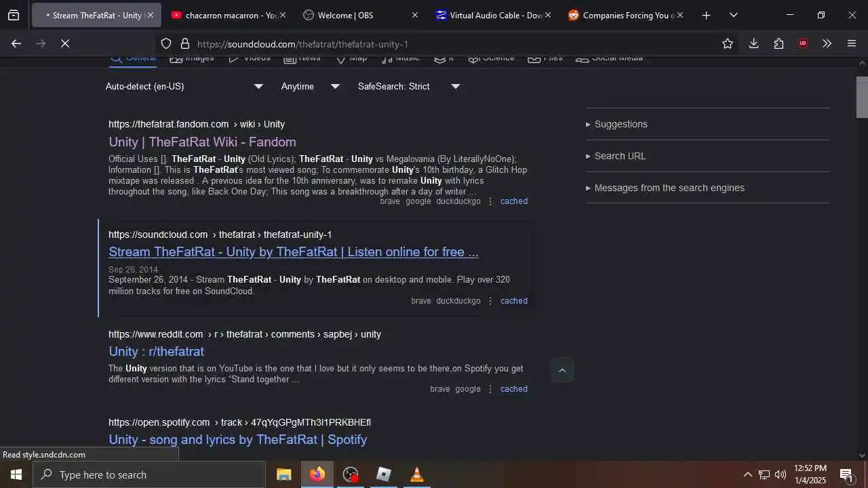This screenshot has width=868, height=488.
Task: Close the chacarron macarron YouTube tab
Action: 283,15
